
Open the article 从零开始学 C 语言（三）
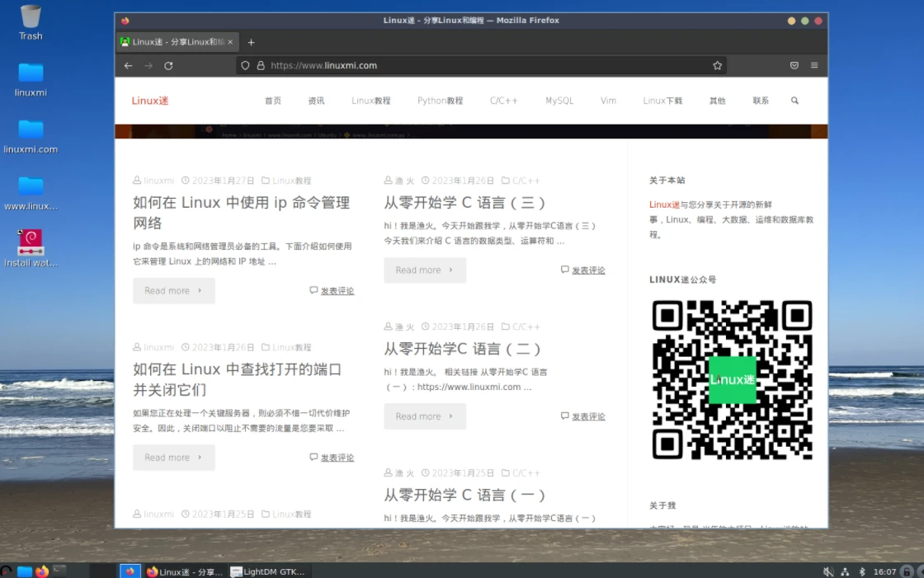[x=464, y=203]
